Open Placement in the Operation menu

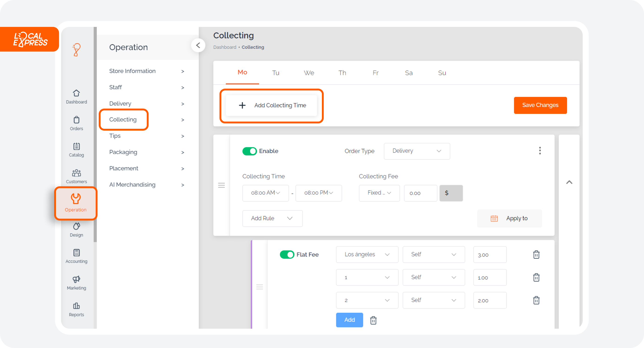pyautogui.click(x=147, y=168)
